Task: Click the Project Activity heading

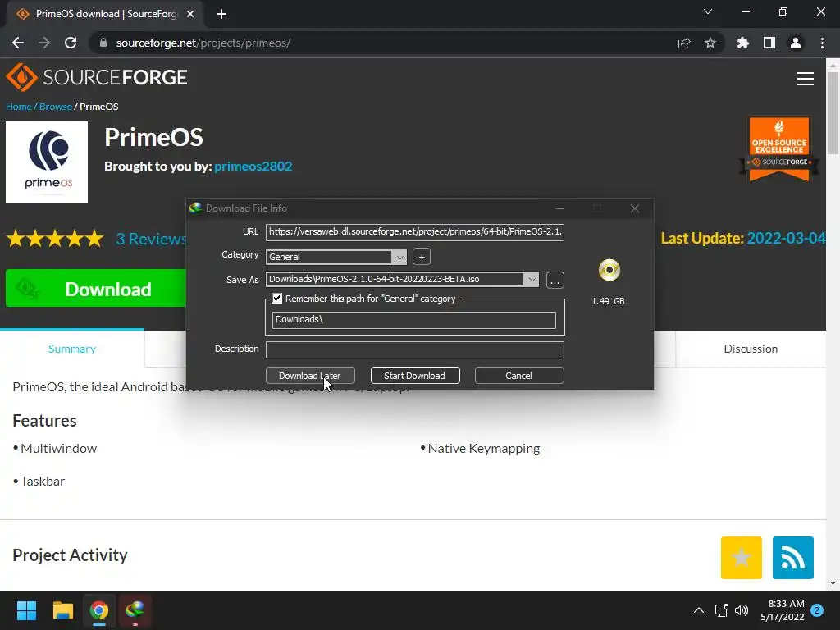Action: [71, 555]
